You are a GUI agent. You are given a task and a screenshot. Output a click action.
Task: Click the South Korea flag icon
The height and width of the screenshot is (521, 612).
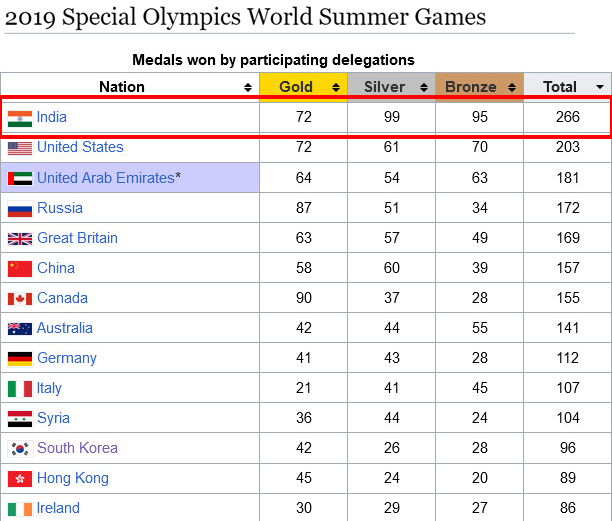click(20, 449)
